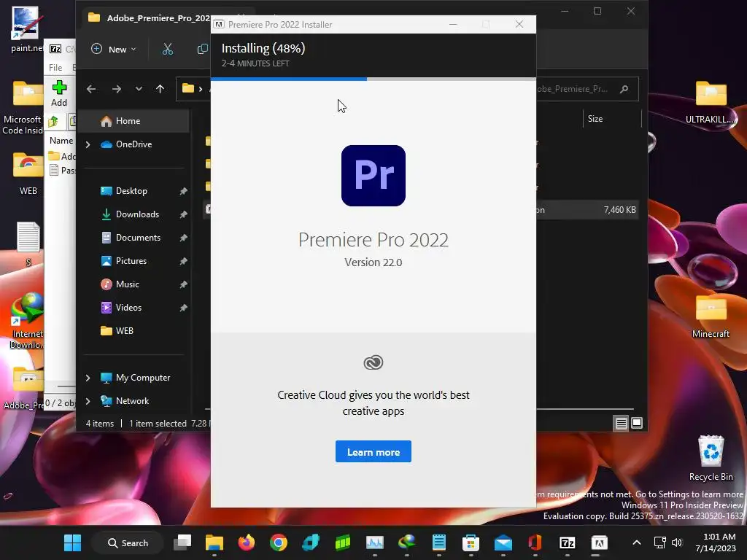Open paint.net desktop shortcut
Image resolution: width=747 pixels, height=560 pixels.
pos(26,29)
